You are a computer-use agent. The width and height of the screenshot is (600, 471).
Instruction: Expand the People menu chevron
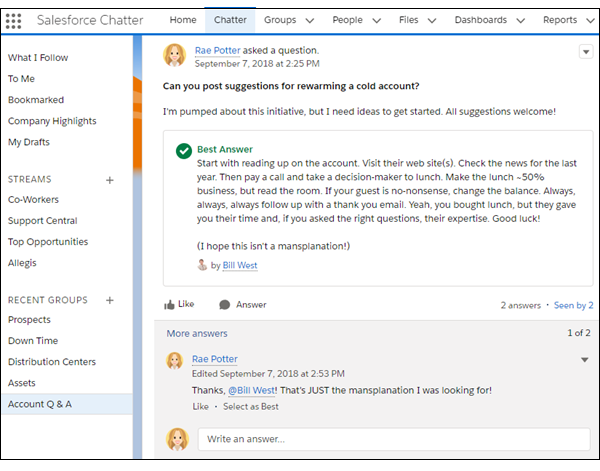(377, 21)
